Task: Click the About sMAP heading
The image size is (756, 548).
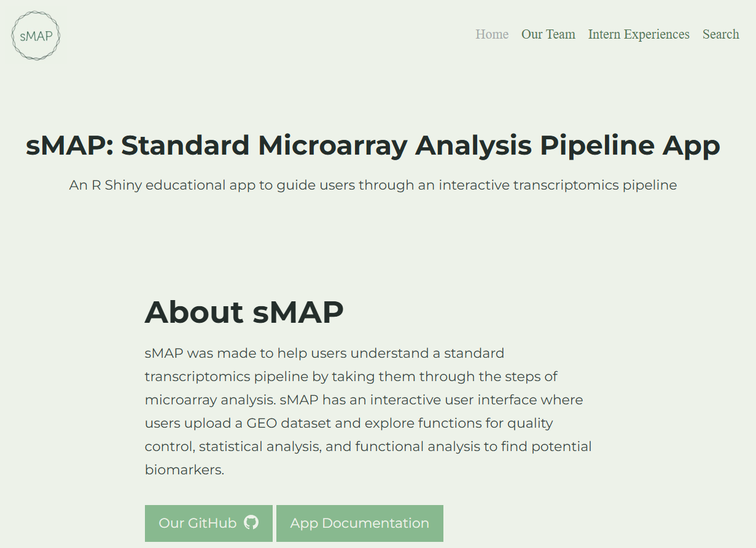Action: (244, 312)
